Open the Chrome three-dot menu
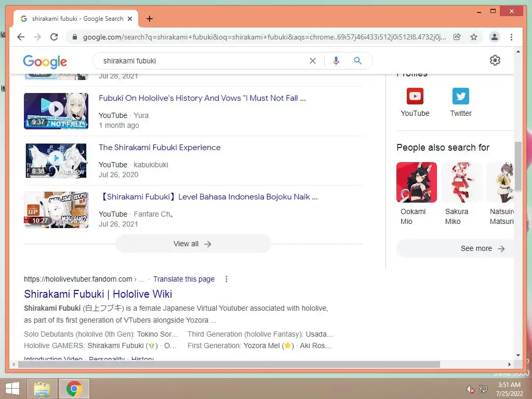Image resolution: width=532 pixels, height=399 pixels. [511, 37]
